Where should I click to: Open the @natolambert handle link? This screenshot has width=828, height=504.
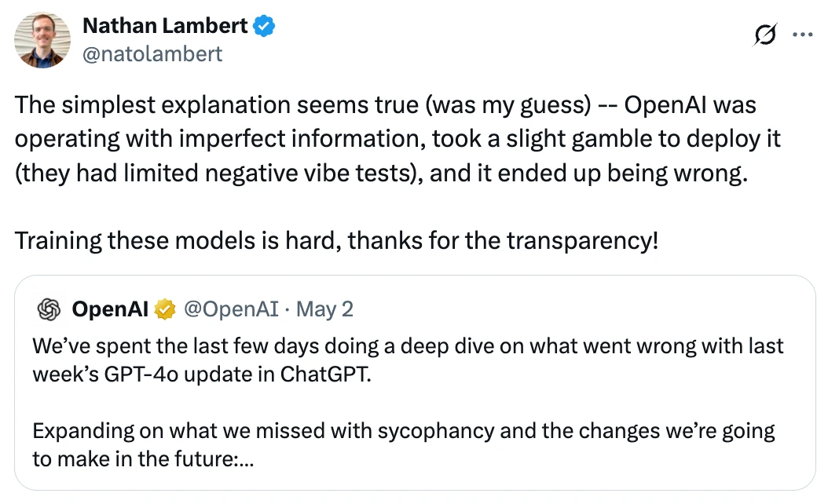pyautogui.click(x=152, y=54)
